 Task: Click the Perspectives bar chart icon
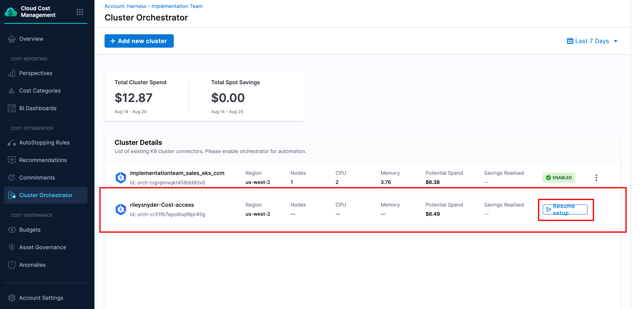(x=11, y=73)
